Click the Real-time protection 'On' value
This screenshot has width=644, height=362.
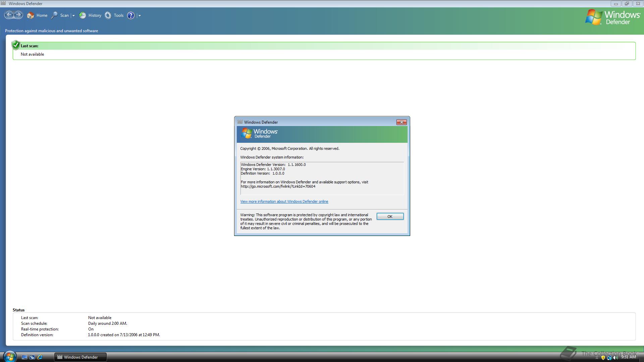point(91,329)
